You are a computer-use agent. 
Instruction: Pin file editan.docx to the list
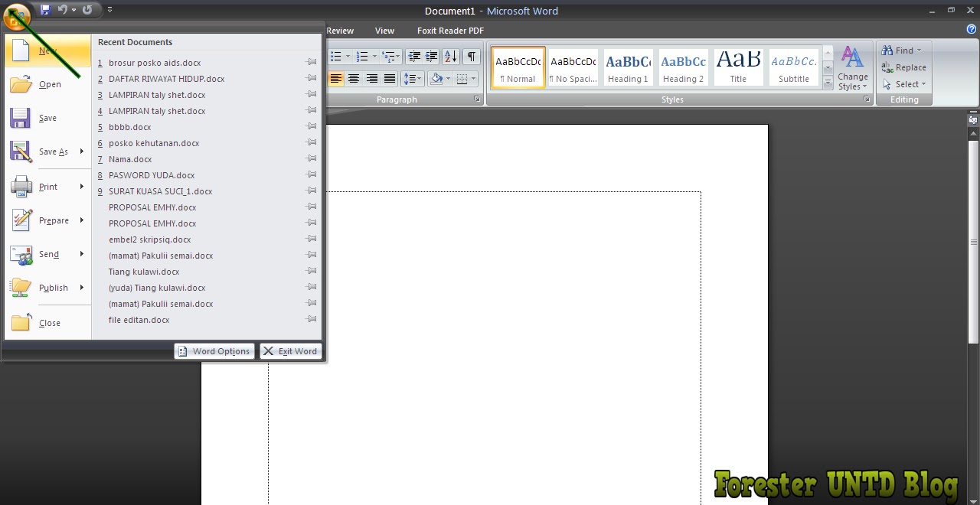312,320
